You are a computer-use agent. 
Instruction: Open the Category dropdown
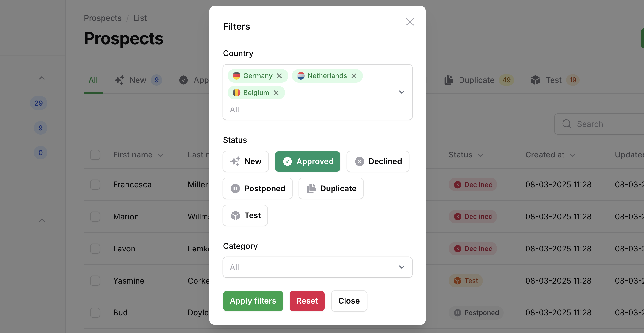[x=317, y=267]
